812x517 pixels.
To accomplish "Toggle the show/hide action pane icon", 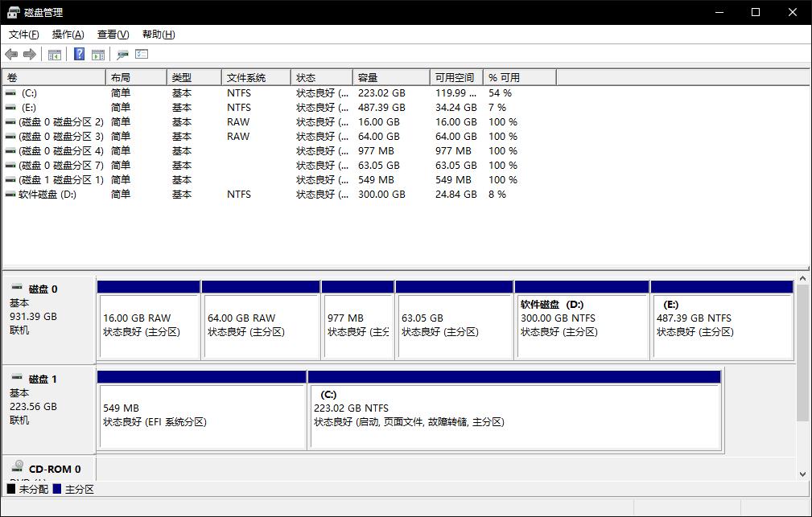I will (x=98, y=55).
